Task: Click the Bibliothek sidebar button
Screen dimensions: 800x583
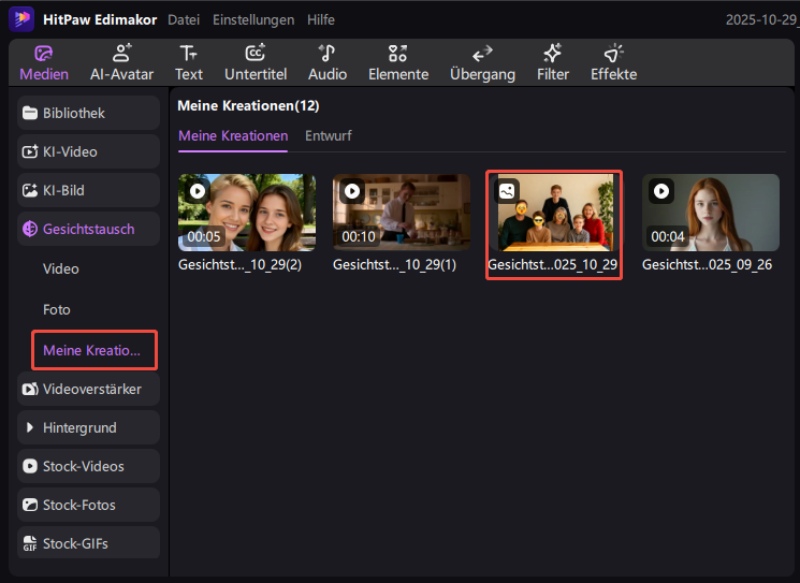Action: [x=88, y=113]
